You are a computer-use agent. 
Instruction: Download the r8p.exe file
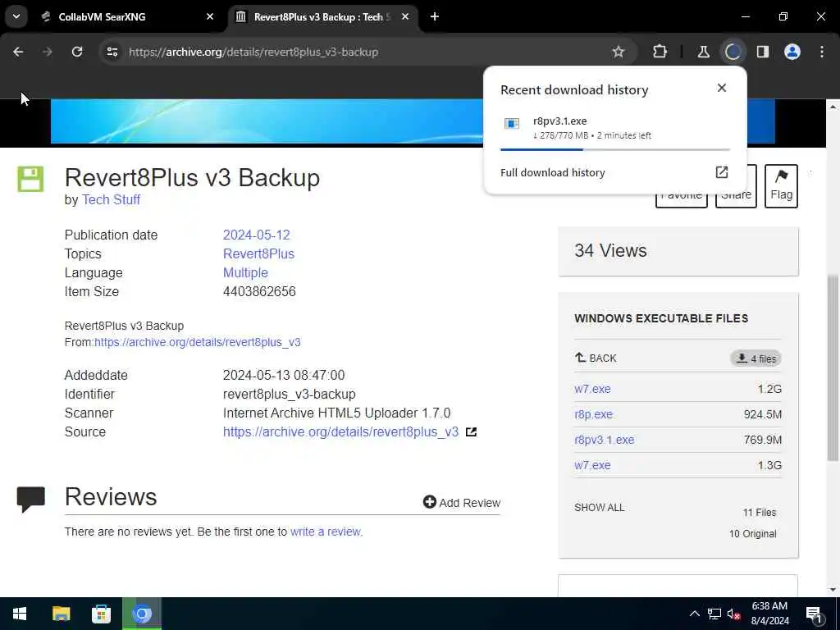point(593,414)
